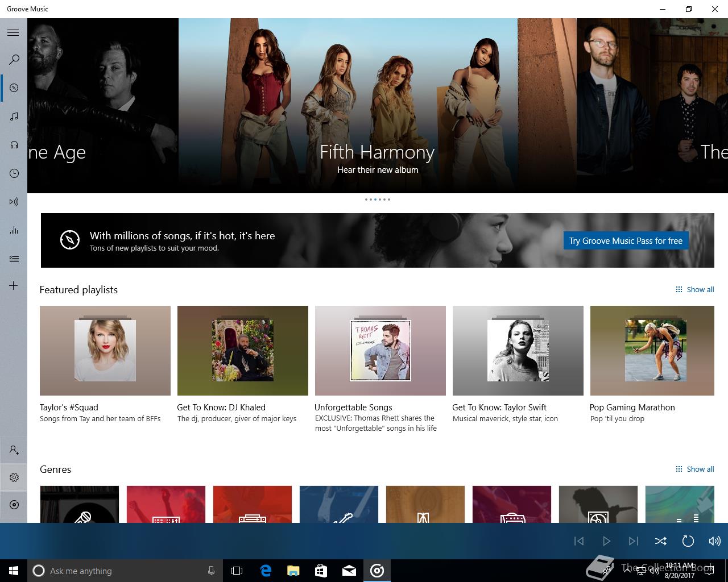Open File Explorer from taskbar

coord(293,571)
